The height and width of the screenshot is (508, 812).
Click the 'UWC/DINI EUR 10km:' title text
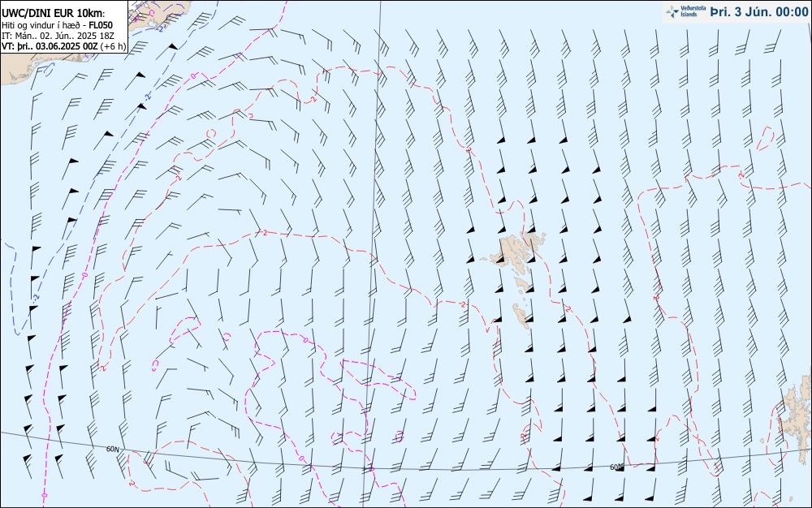click(54, 14)
